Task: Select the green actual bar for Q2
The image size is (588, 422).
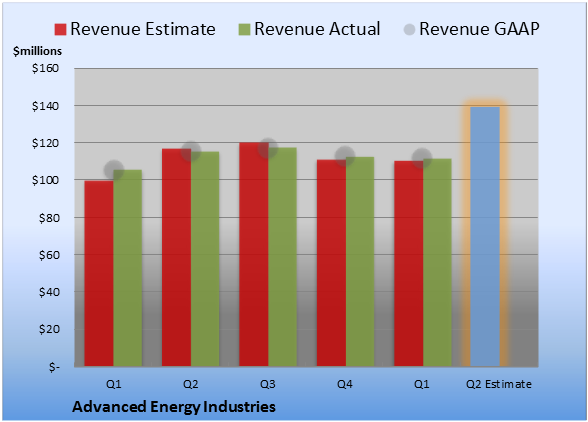Action: (205, 259)
